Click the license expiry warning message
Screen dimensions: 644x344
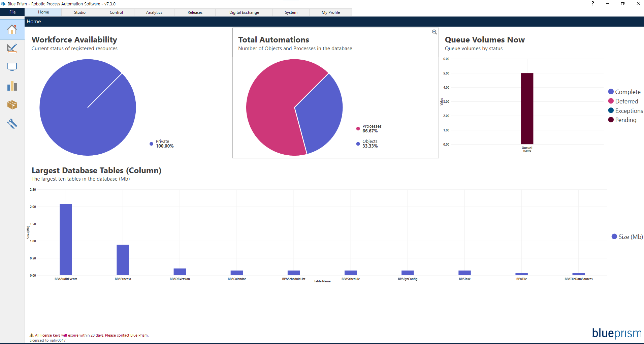[x=92, y=335]
